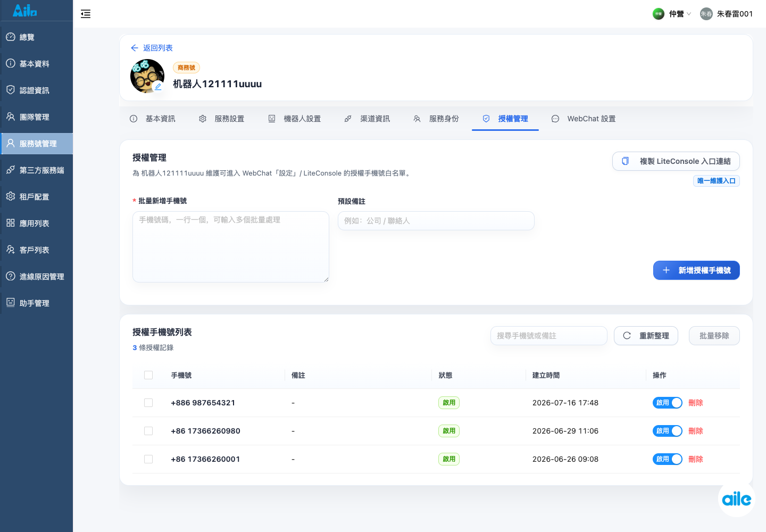Open the 總覽 dashboard icon in sidebar
Viewport: 766px width, 532px height.
(11, 37)
